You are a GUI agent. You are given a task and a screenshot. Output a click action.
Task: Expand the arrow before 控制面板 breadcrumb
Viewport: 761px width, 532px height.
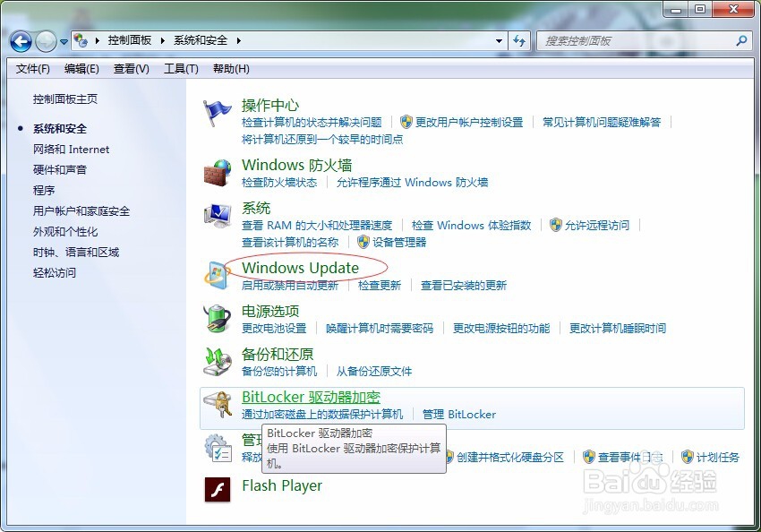coord(97,40)
